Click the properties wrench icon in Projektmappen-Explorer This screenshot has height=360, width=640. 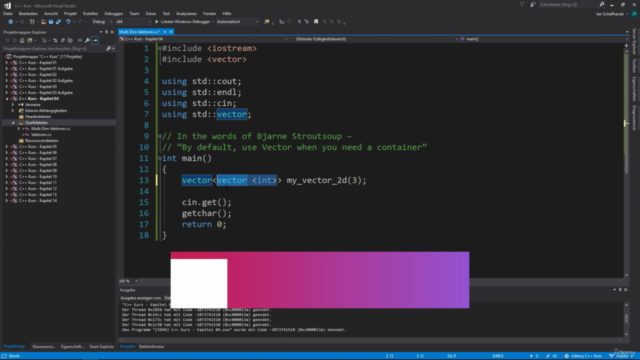pyautogui.click(x=87, y=40)
